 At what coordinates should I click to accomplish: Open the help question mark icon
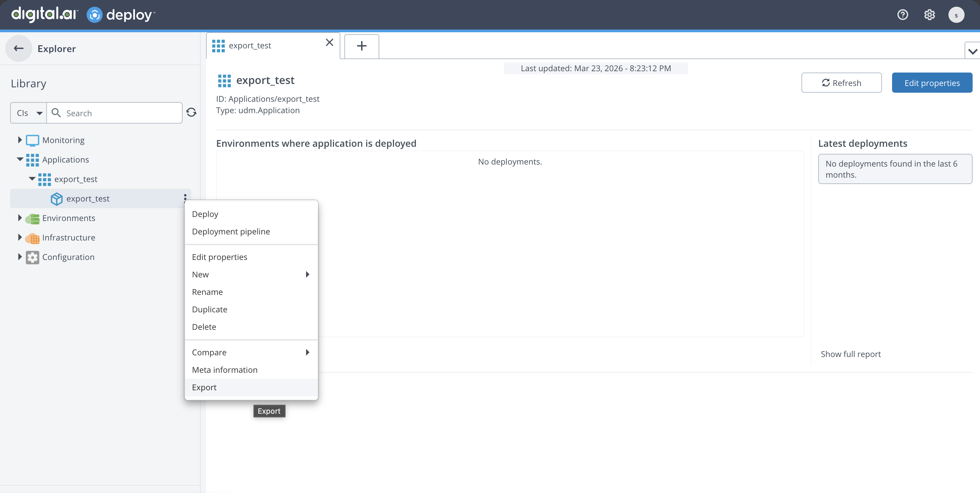point(902,15)
